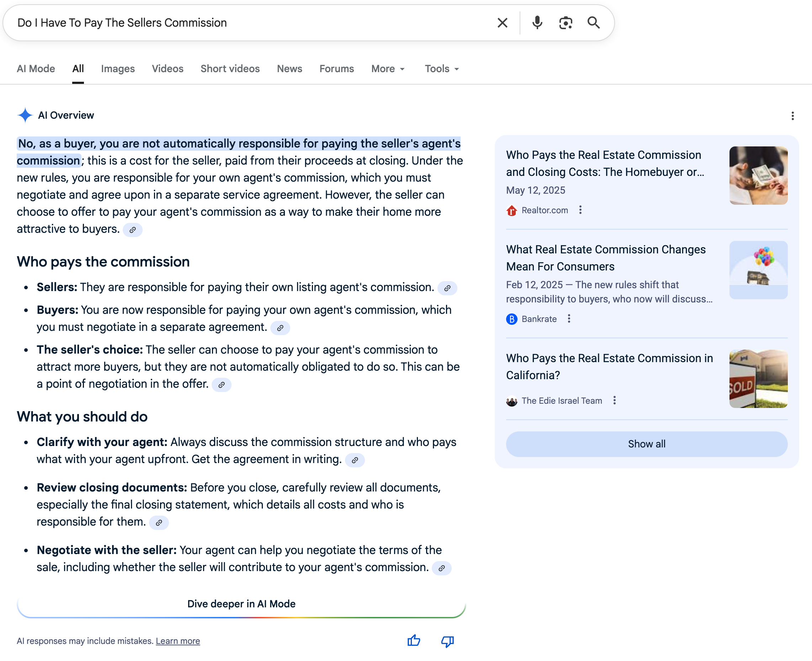The width and height of the screenshot is (812, 661).
Task: Click Dive deeper in AI Mode
Action: 241,603
